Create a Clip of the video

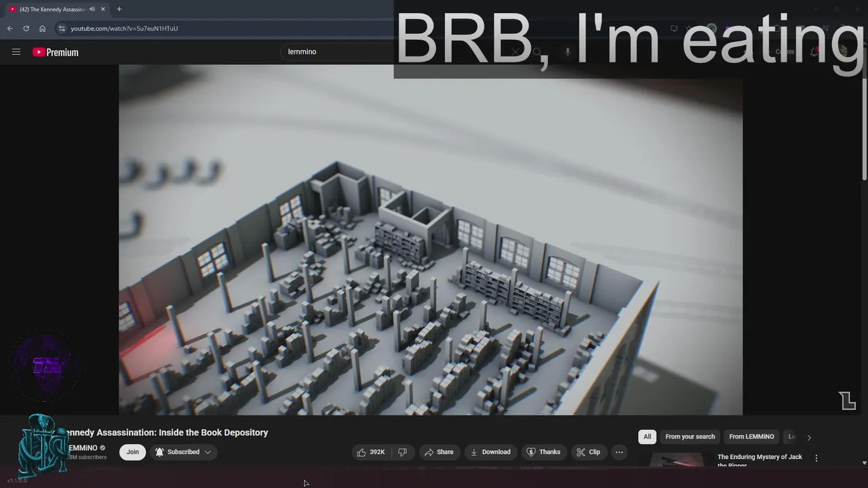click(588, 452)
